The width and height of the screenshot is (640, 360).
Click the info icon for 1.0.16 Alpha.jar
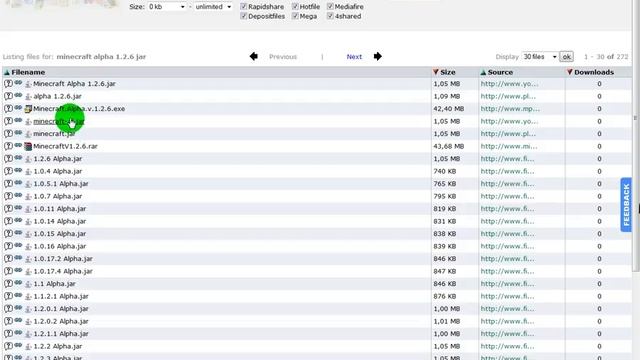tap(8, 246)
